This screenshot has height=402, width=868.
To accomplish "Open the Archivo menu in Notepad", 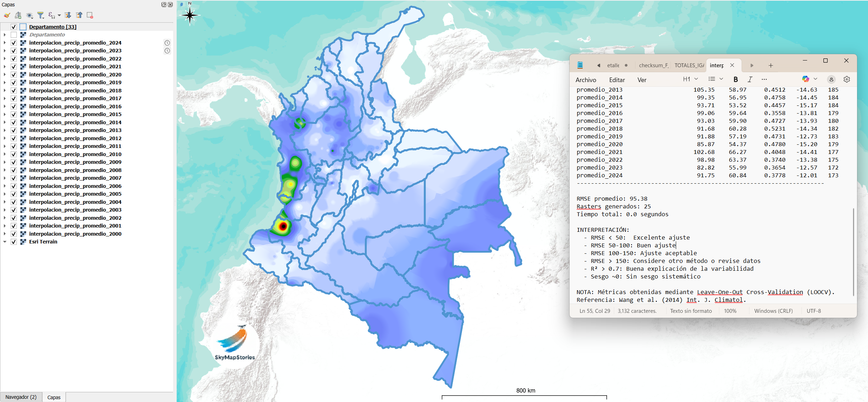I will point(586,80).
